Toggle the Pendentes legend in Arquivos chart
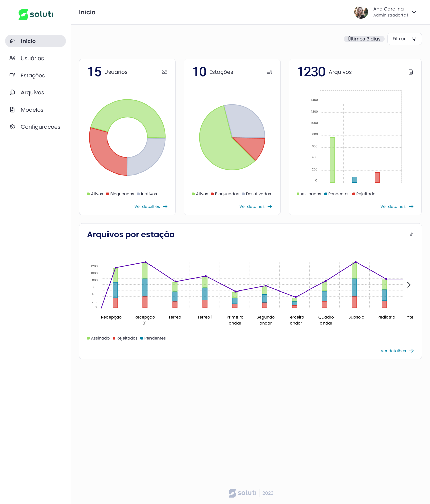 click(x=337, y=194)
